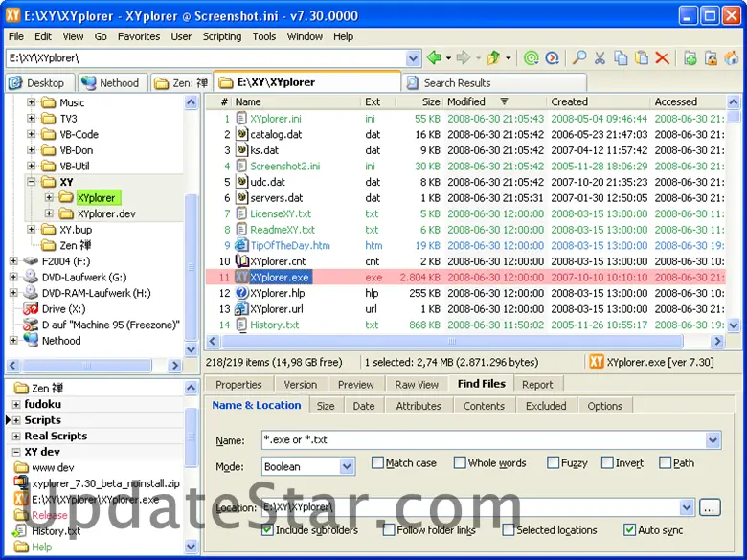This screenshot has height=560, width=747.
Task: Open the Contents find tab
Action: coord(484,406)
